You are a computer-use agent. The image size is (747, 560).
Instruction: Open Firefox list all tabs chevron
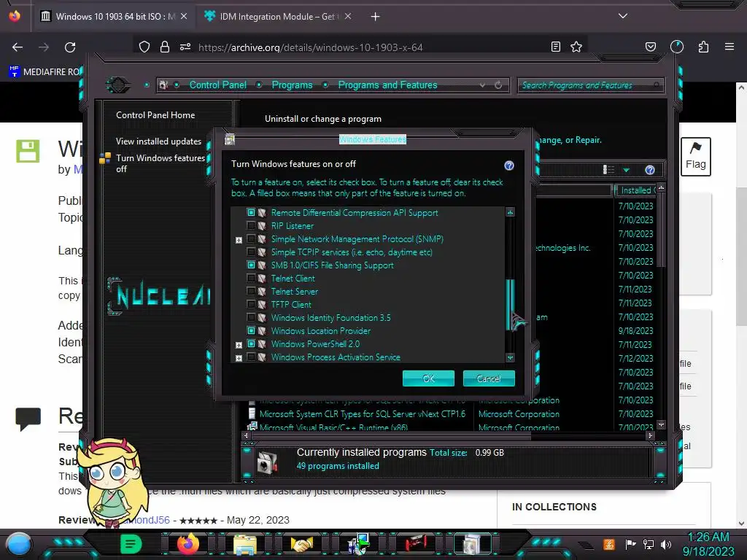tap(623, 16)
